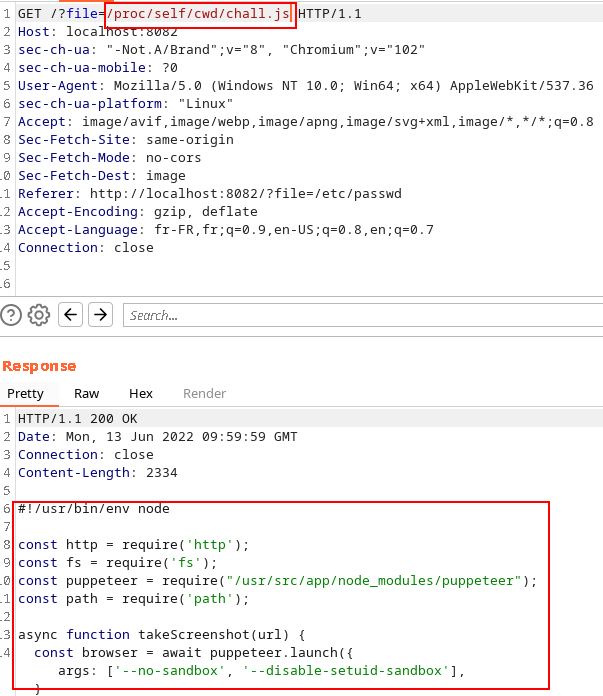Open the Render response tab
Viewport: 603px width, 696px height.
coord(204,394)
